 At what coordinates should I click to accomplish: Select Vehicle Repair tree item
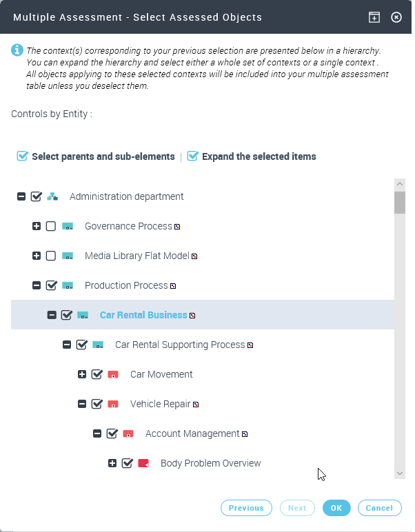[x=160, y=405]
